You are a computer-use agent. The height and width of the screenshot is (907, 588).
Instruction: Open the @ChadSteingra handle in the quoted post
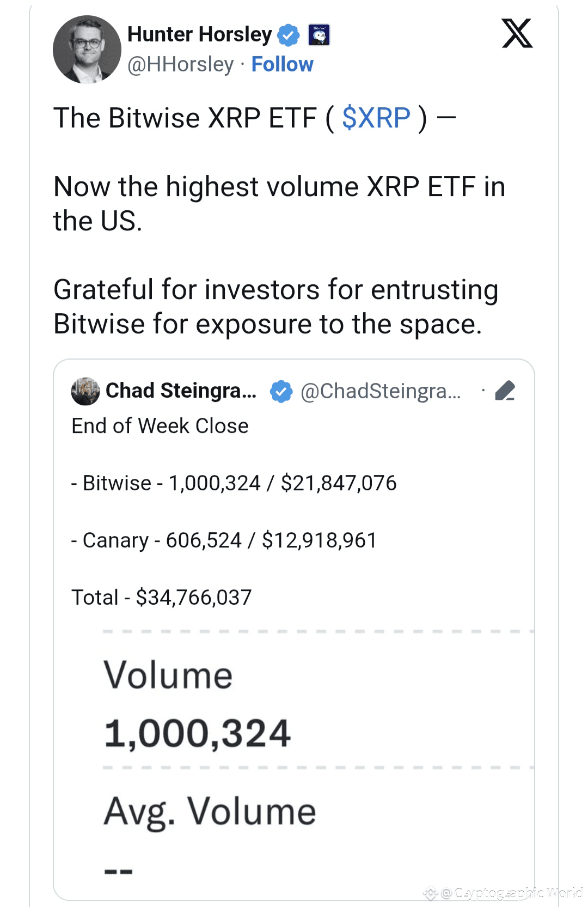381,391
